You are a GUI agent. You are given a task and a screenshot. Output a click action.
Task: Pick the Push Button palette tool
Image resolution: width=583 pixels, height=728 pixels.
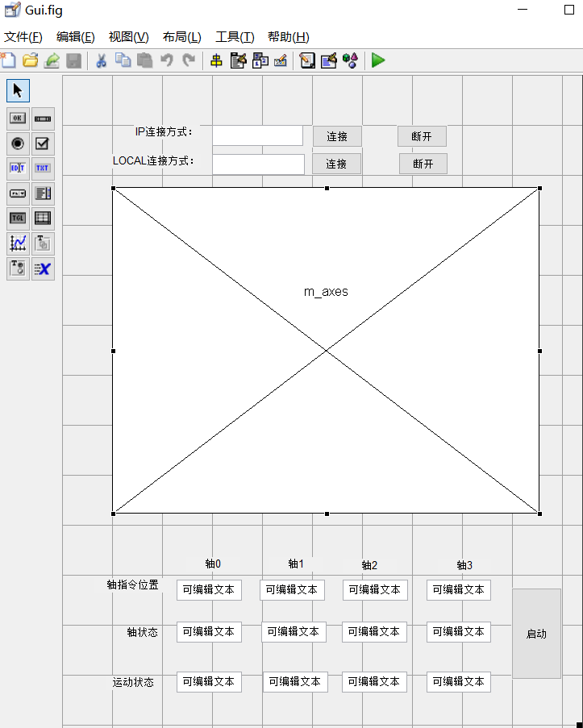(18, 119)
